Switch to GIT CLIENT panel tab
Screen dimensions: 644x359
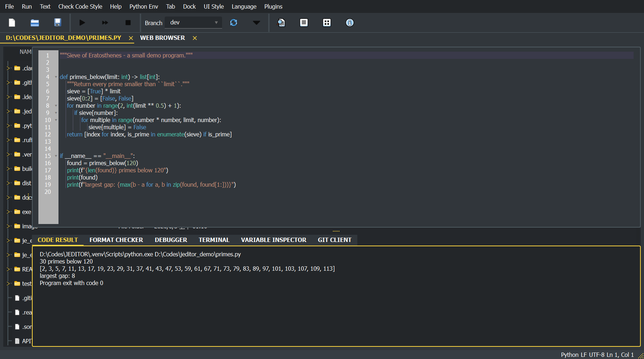pyautogui.click(x=335, y=240)
